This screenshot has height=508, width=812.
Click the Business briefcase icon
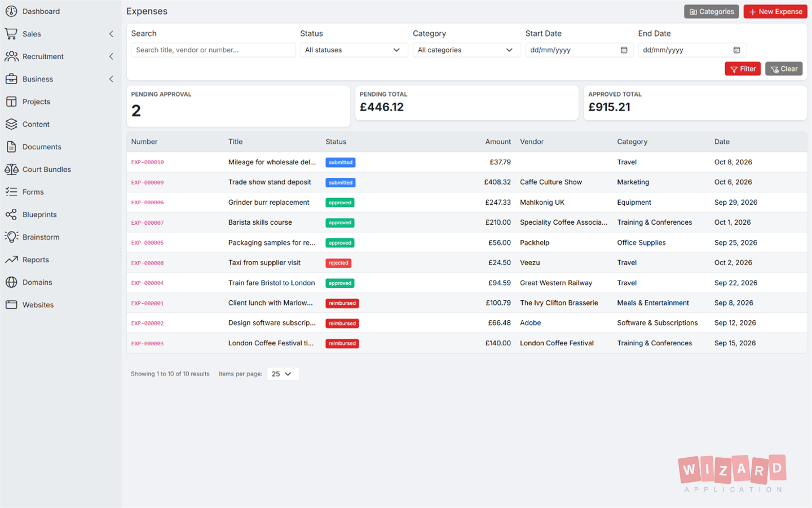point(11,79)
